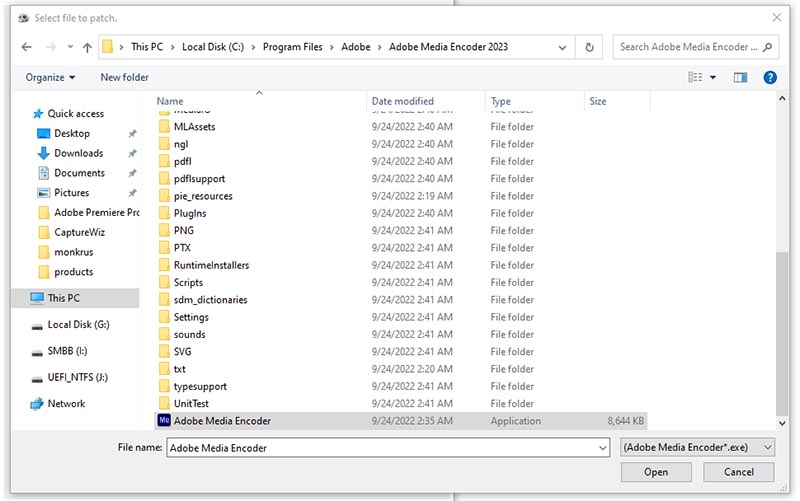Open Adobe Premiere Pro sidebar folder
The height and width of the screenshot is (501, 800).
96,213
